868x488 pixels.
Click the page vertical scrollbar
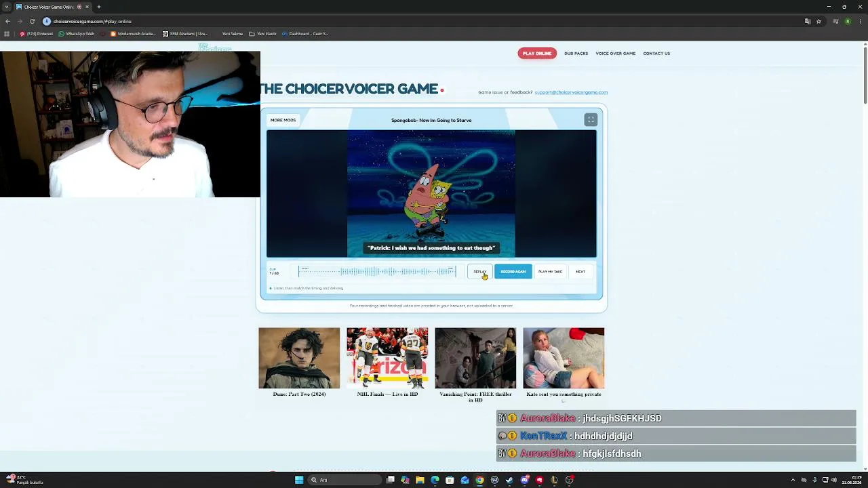(865, 76)
